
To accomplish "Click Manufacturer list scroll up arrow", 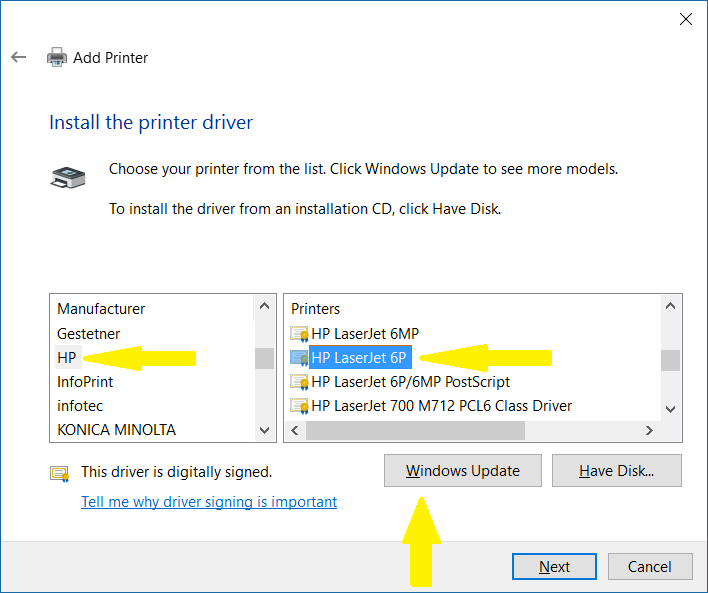I will click(265, 306).
